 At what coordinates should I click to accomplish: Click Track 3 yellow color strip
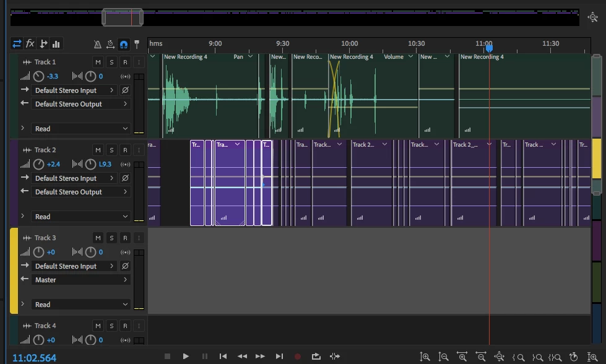[x=14, y=271]
